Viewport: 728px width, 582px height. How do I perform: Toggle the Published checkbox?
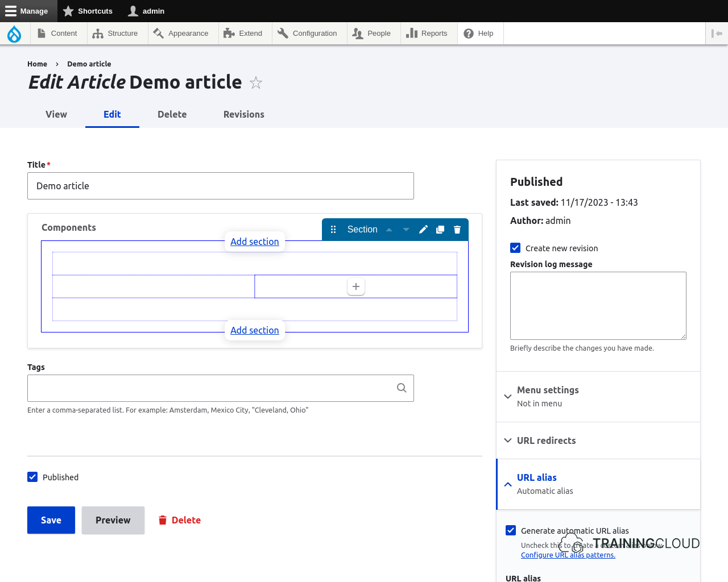click(x=32, y=477)
